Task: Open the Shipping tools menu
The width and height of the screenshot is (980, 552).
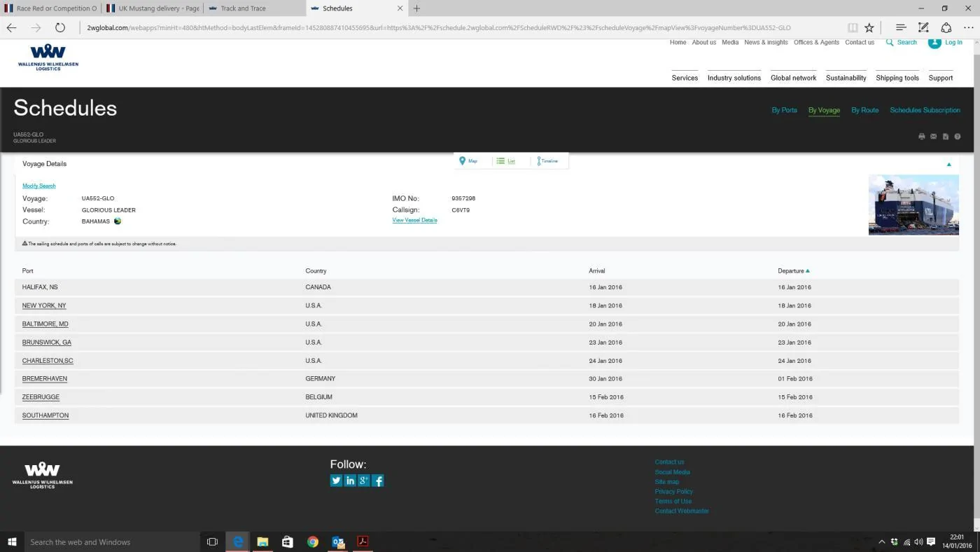Action: (x=897, y=78)
